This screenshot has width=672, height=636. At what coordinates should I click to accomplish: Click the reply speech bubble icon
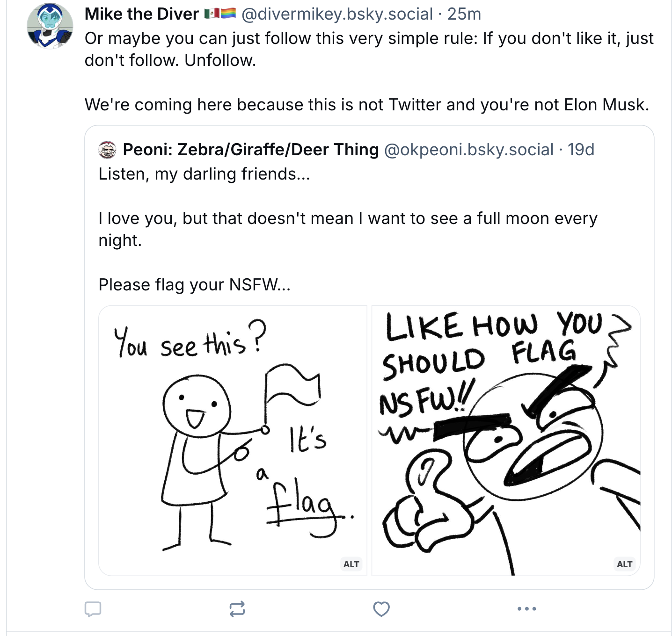93,609
